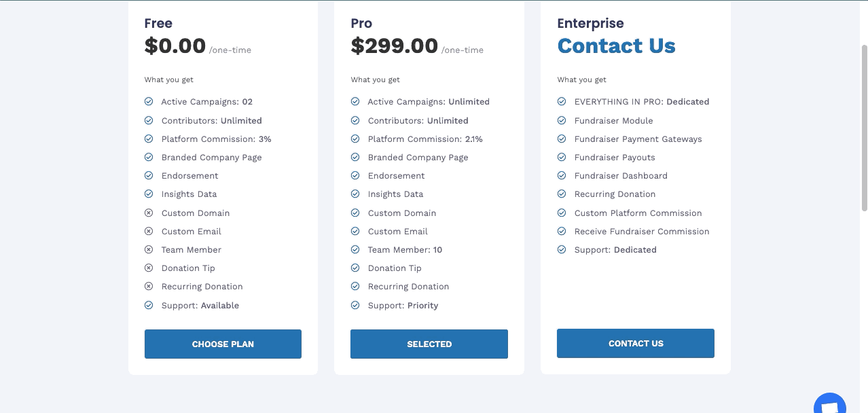Click the checkmark next to Receive Fundraiser Commission
This screenshot has height=413, width=868.
pyautogui.click(x=562, y=231)
